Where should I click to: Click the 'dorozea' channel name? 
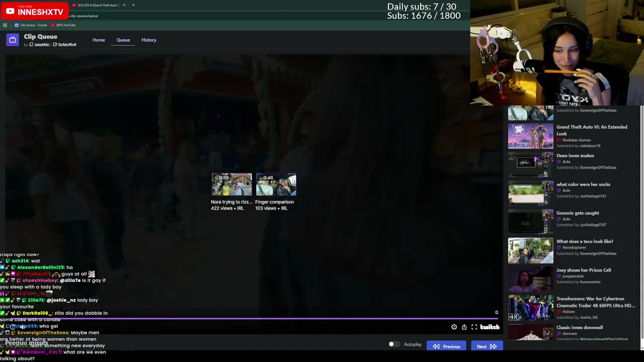point(570,334)
